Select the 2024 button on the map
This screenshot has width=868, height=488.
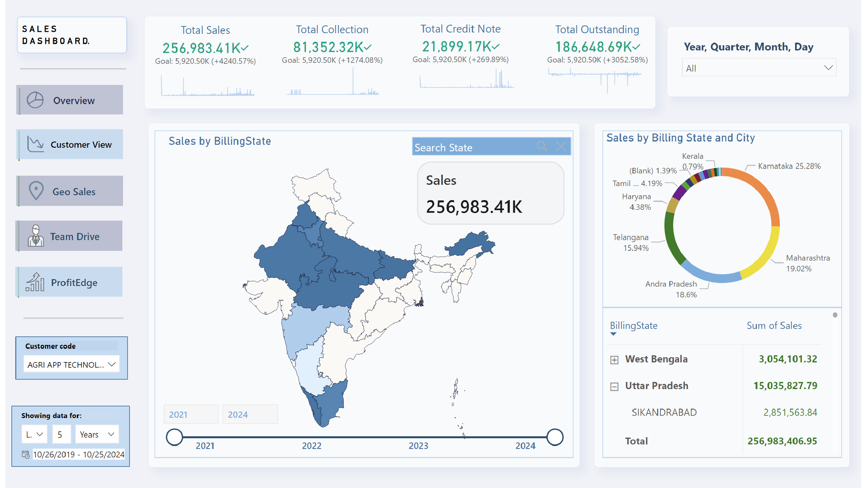(x=250, y=414)
